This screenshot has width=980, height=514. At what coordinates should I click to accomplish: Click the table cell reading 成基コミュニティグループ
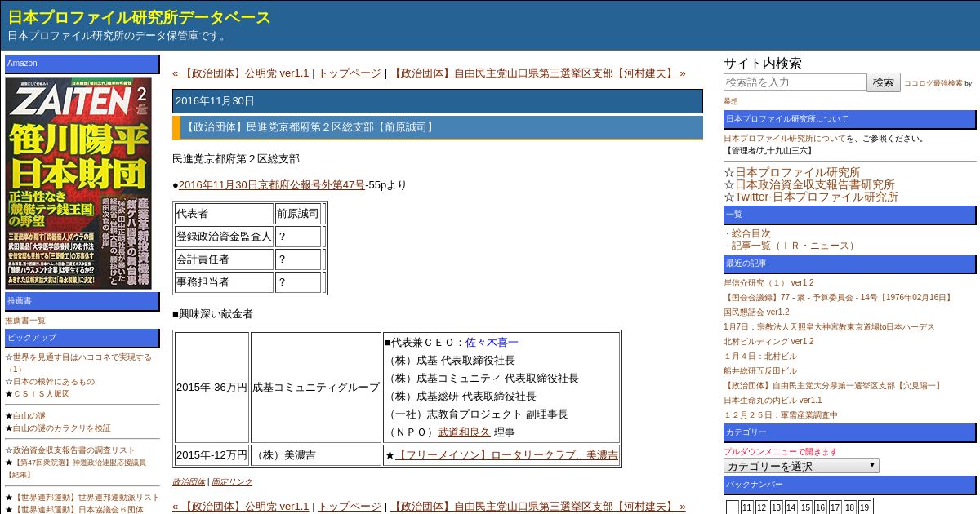(x=316, y=388)
